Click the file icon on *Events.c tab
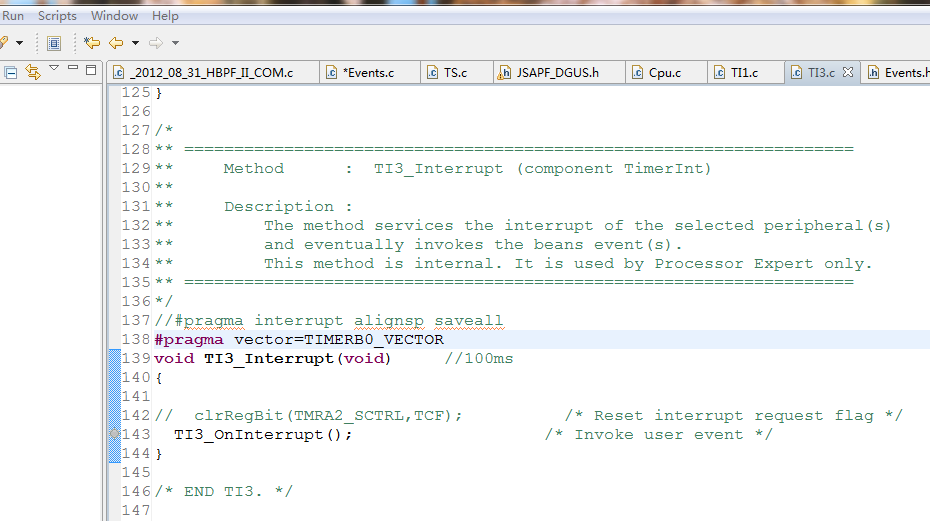 coord(332,72)
